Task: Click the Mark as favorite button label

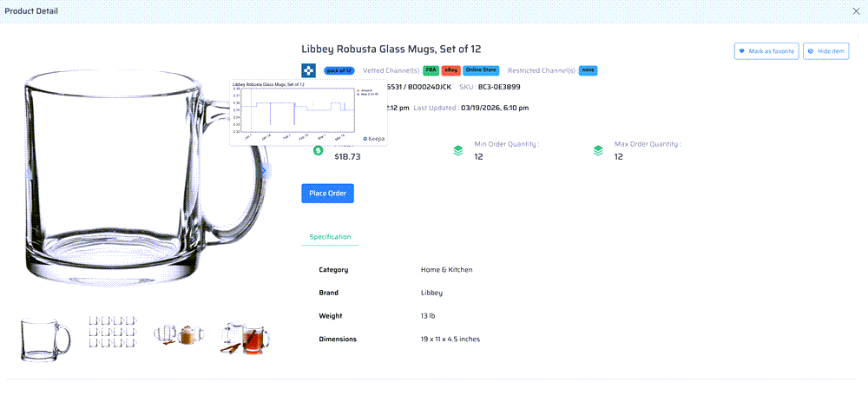Action: [772, 51]
